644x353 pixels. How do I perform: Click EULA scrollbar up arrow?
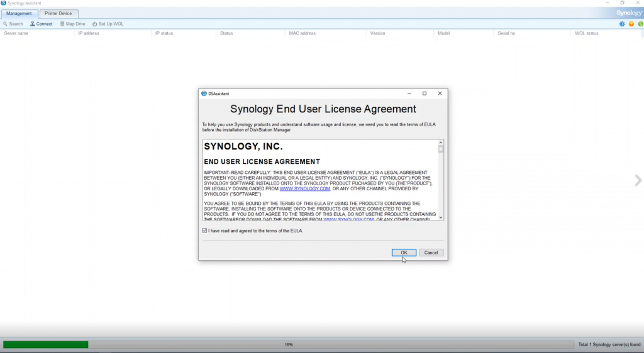point(441,143)
